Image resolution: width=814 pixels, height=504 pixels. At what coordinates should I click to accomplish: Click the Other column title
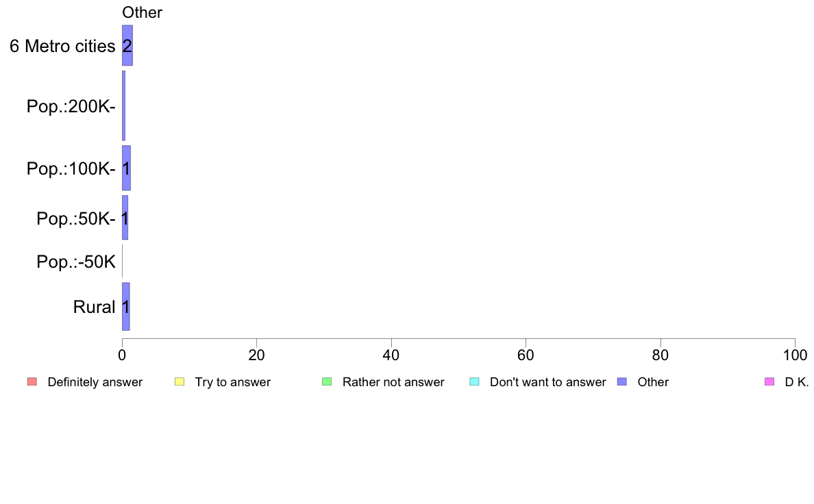point(142,12)
